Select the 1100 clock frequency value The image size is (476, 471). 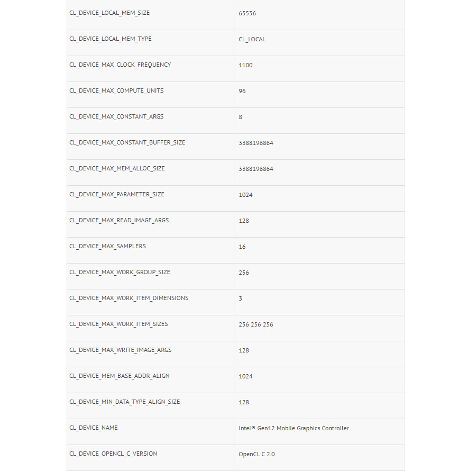[x=245, y=65]
